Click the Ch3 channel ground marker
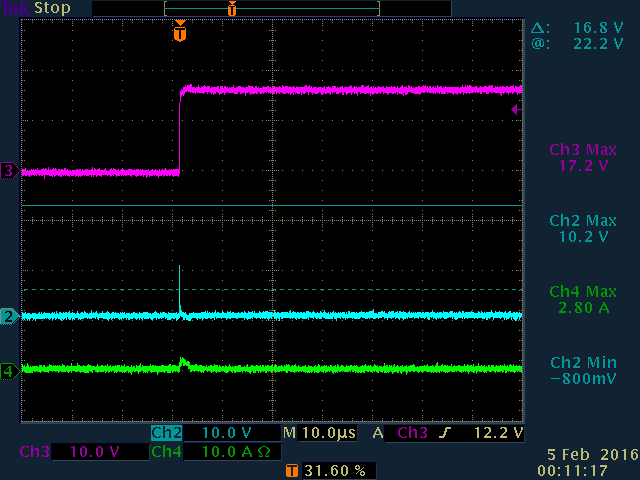This screenshot has width=640, height=480. pyautogui.click(x=9, y=171)
